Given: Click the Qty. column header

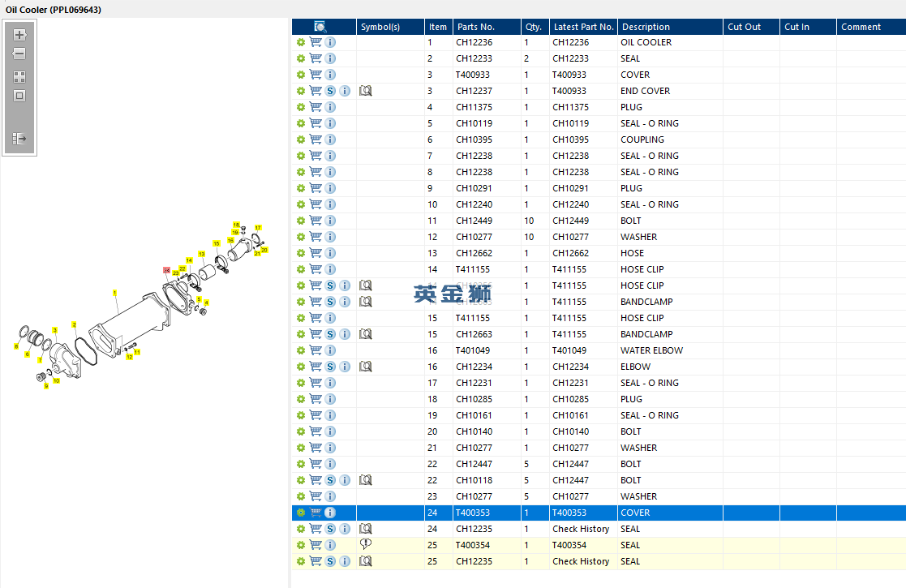Looking at the screenshot, I should [534, 27].
